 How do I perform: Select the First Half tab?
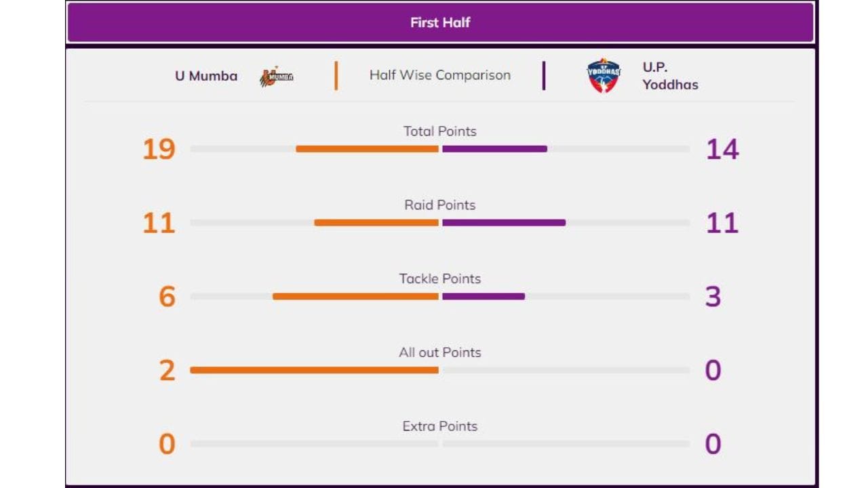coord(440,22)
